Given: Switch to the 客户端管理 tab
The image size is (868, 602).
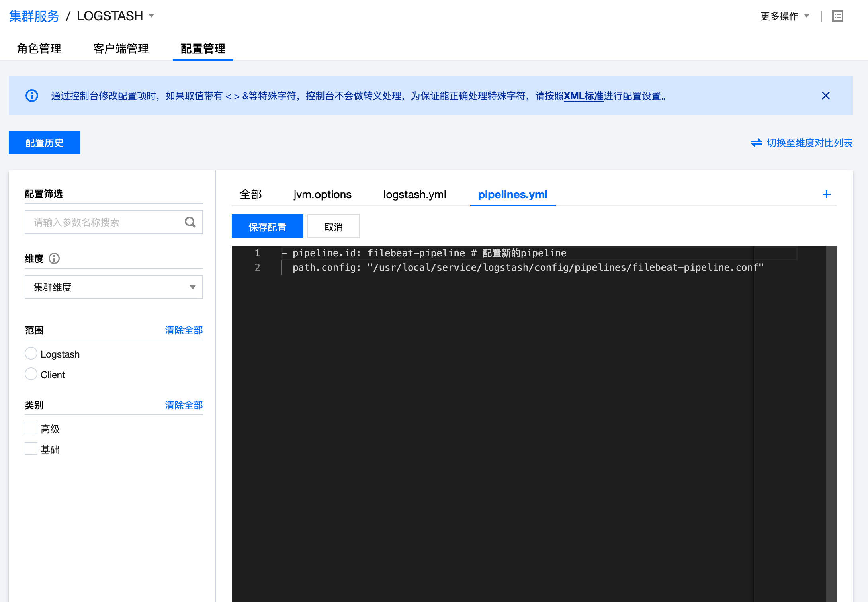Looking at the screenshot, I should (x=121, y=49).
